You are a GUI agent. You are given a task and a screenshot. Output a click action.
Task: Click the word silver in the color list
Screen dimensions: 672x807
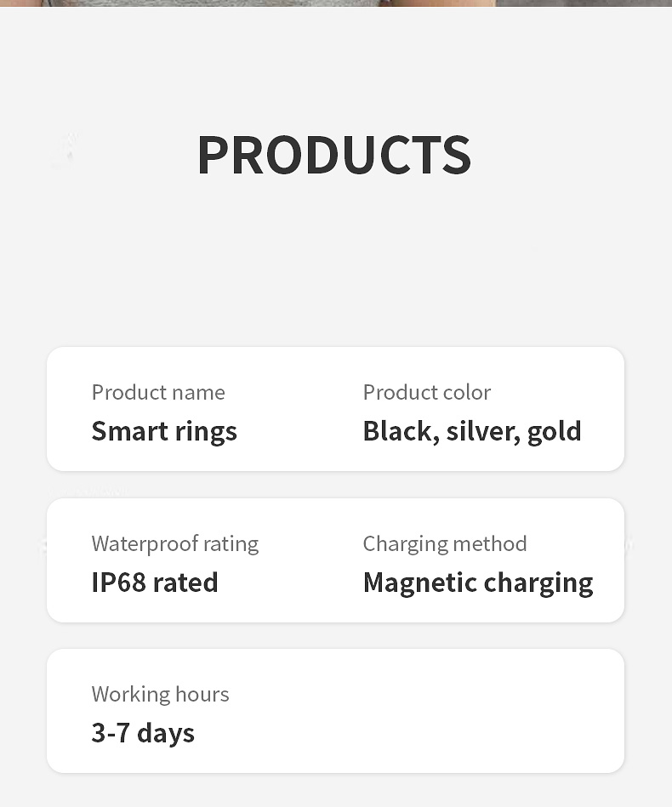(483, 431)
